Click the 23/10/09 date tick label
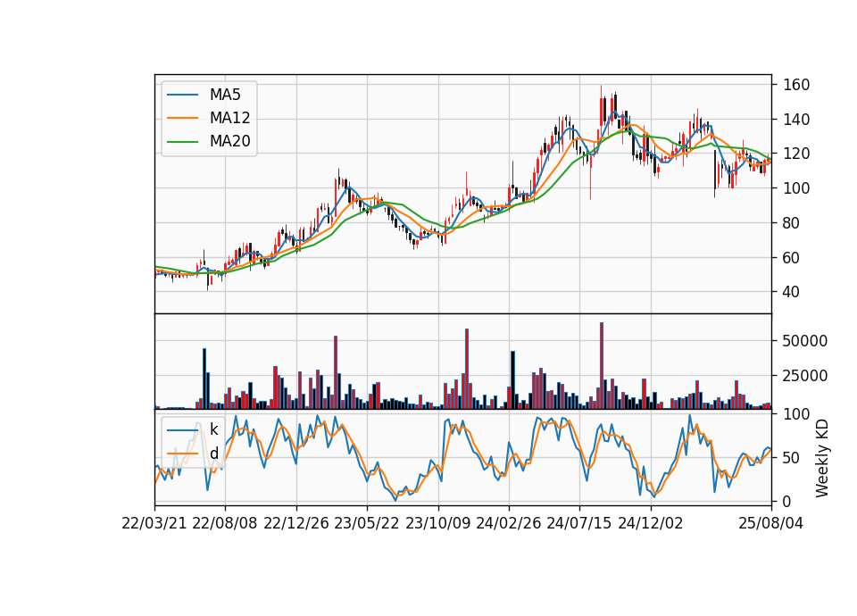 [x=437, y=523]
